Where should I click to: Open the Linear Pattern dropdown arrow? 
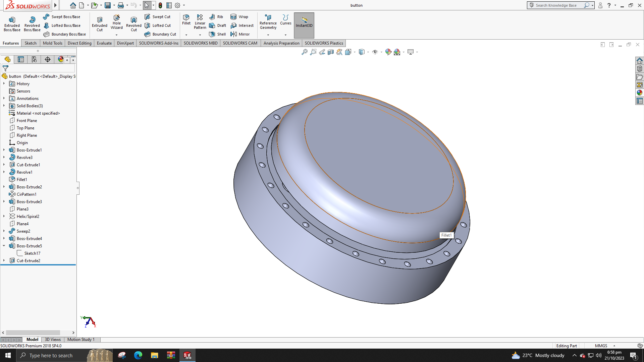(x=200, y=35)
